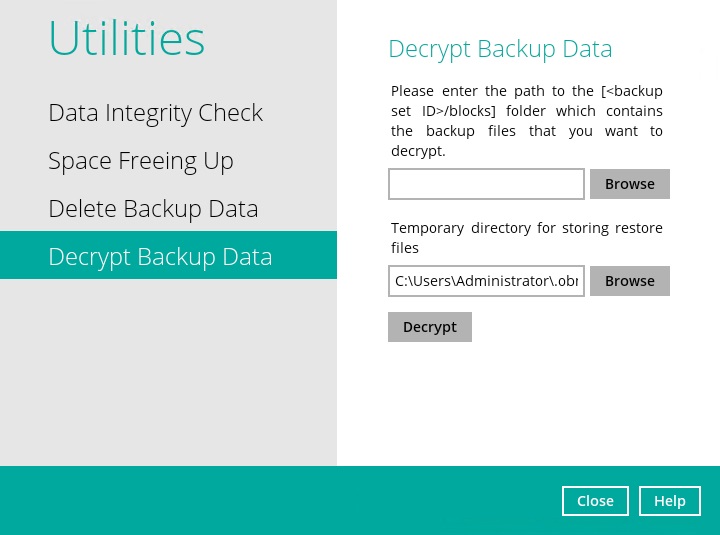Click the empty gray sidebar area below the menu

coord(168,380)
